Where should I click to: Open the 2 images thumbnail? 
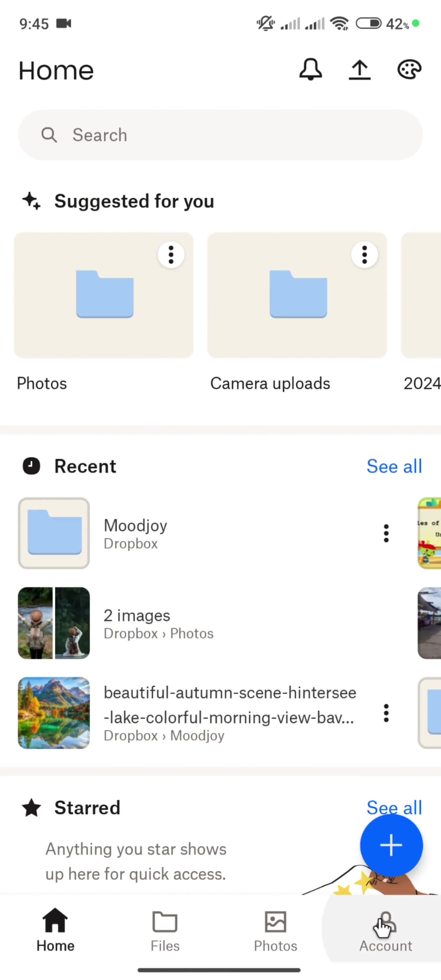(54, 623)
